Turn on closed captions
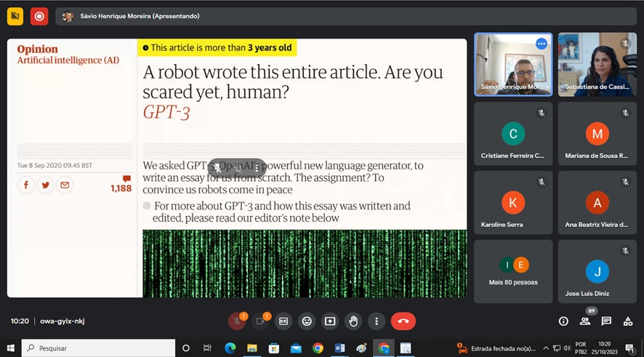The image size is (644, 357). tap(283, 321)
